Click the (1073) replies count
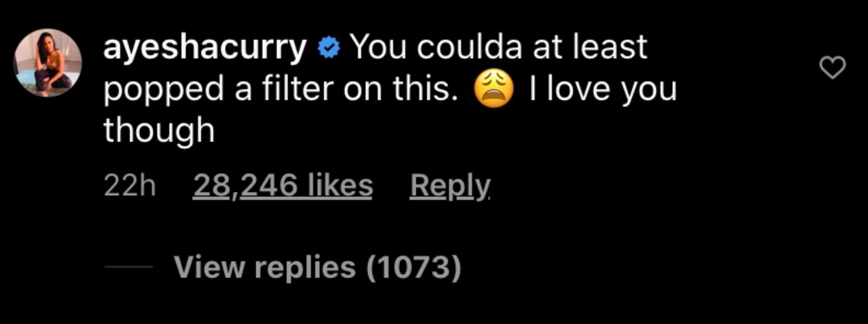Viewport: 868px width, 324px height. point(414,267)
